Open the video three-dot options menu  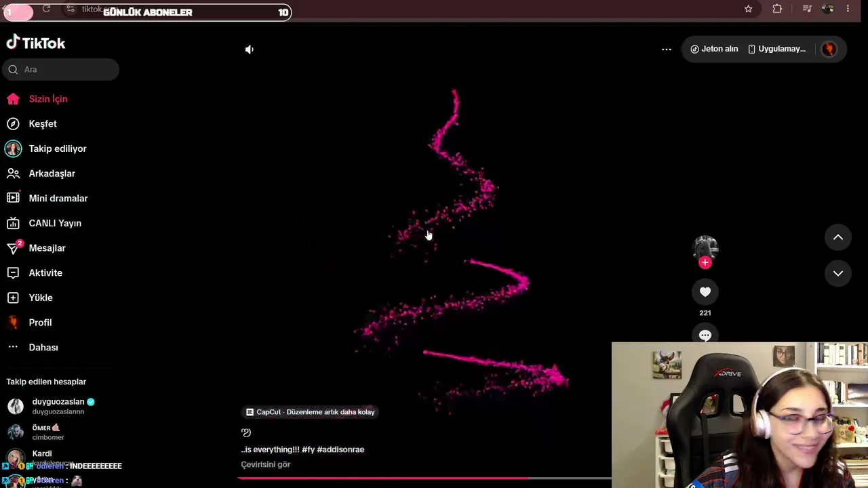tap(667, 49)
